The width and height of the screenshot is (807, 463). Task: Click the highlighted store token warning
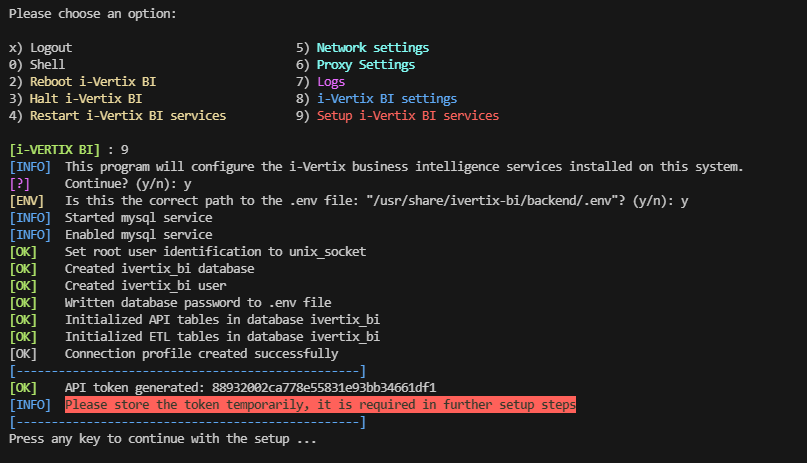click(320, 404)
